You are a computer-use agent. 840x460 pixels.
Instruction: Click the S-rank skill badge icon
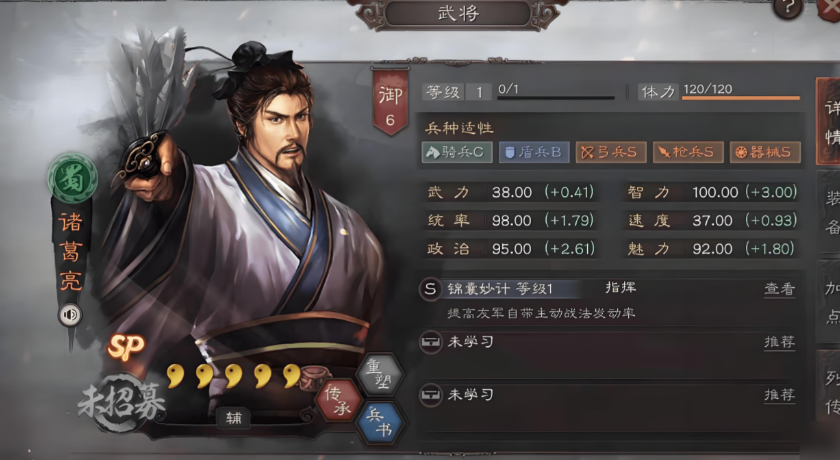pos(430,289)
